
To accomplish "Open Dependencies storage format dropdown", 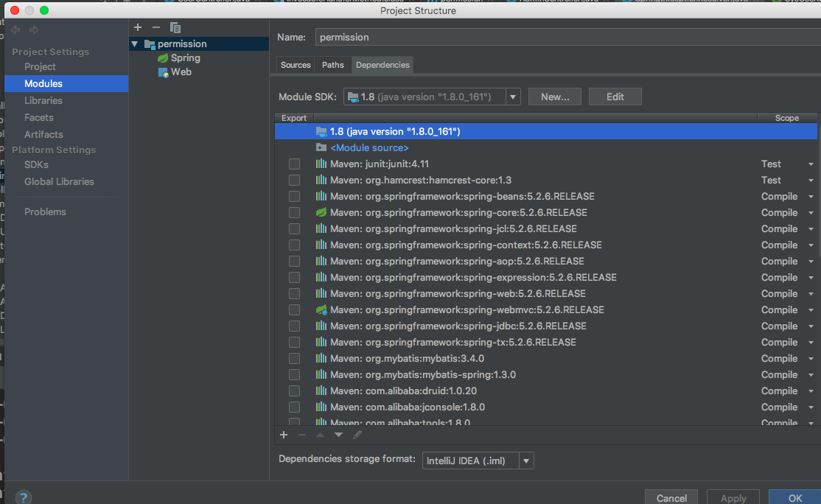I will click(x=526, y=461).
